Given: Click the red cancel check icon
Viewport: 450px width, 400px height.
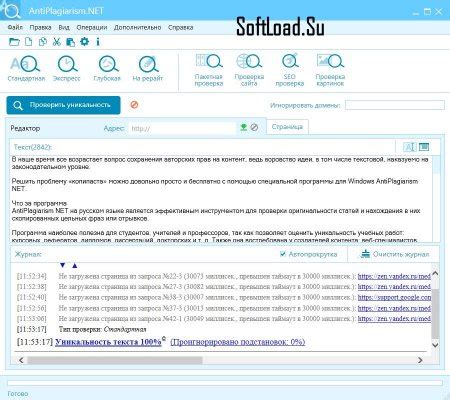Looking at the screenshot, I should tap(134, 105).
